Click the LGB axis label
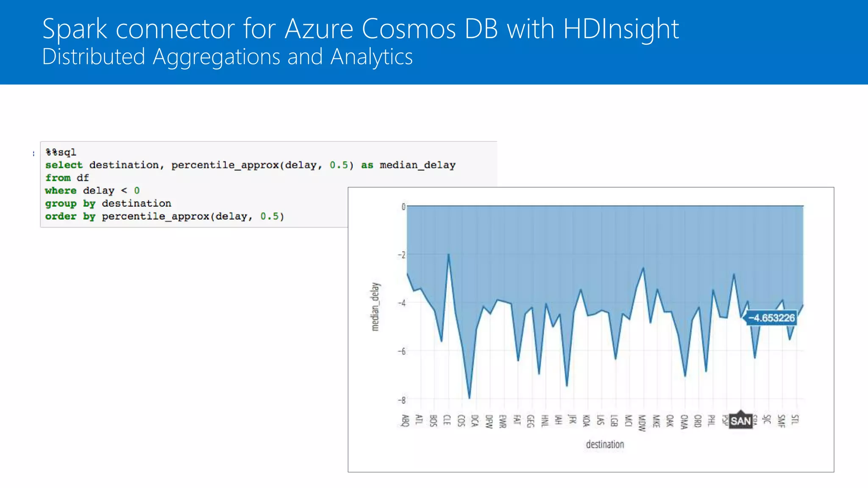 click(614, 421)
